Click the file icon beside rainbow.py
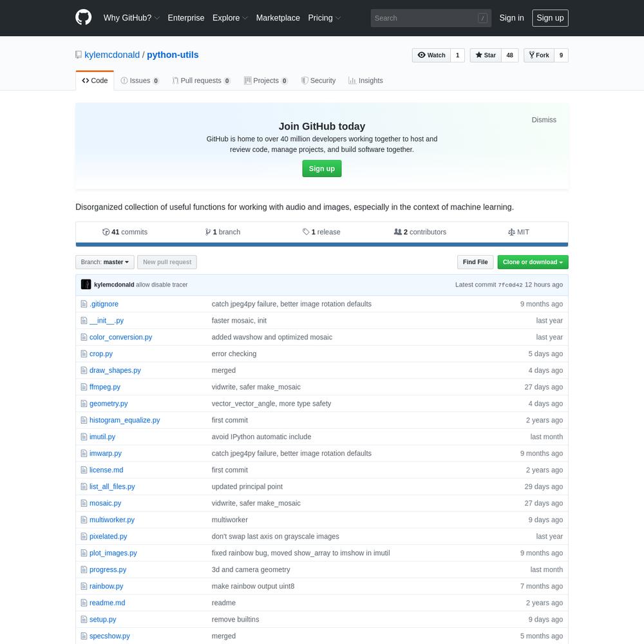This screenshot has width=644, height=644. pos(84,586)
